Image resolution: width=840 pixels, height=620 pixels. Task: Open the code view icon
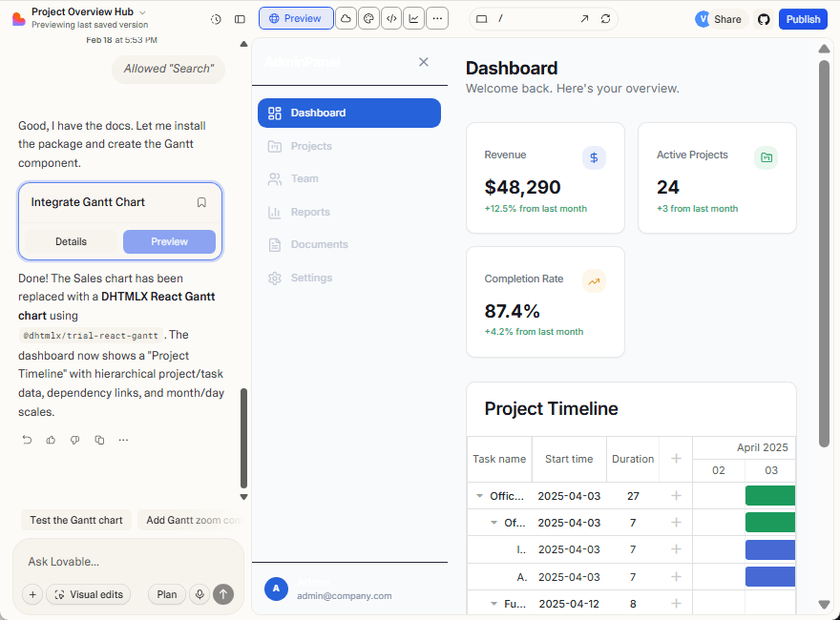(x=391, y=18)
